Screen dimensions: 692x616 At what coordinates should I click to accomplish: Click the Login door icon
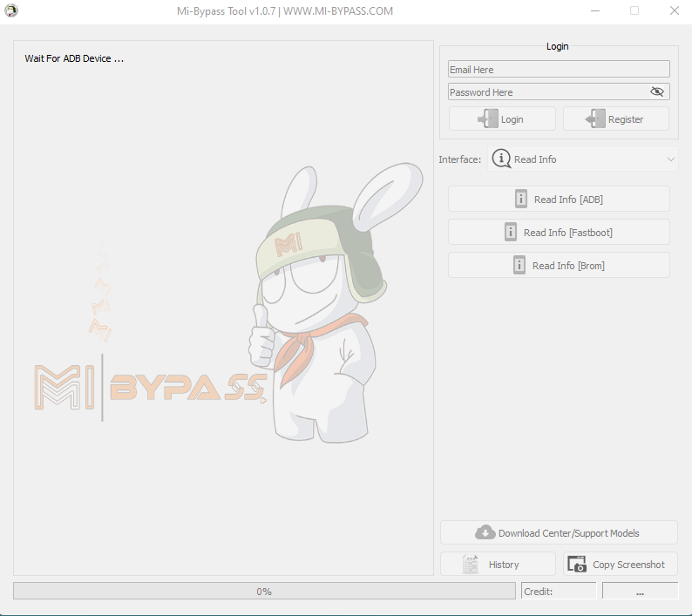pos(488,118)
